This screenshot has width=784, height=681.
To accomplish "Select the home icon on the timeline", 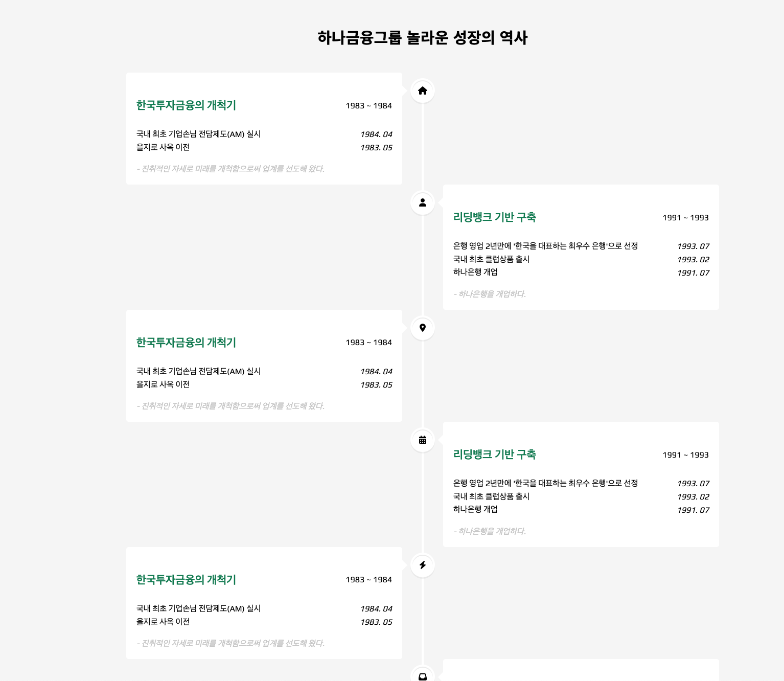I will [x=422, y=91].
